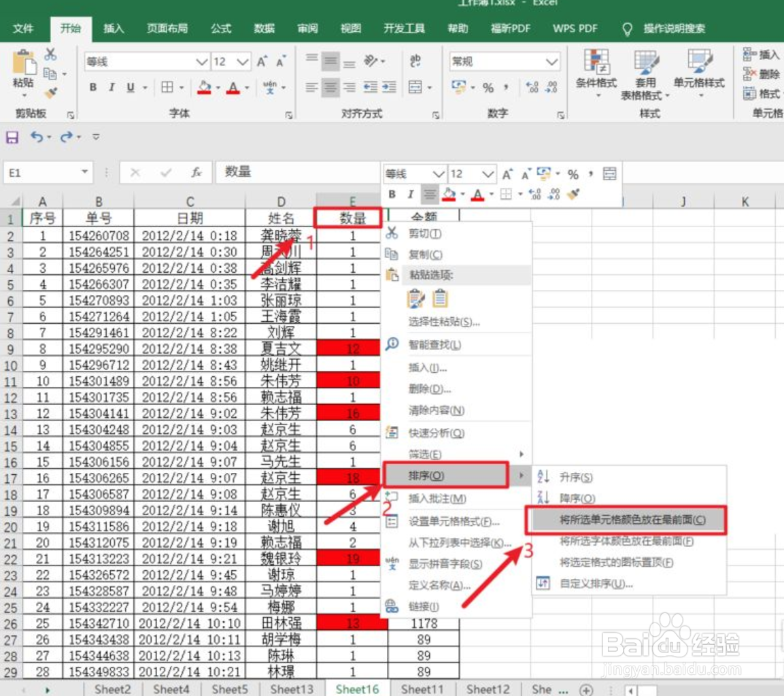Choose 复制(C) in the context menu
Screen dimensions: 784x696
tap(456, 254)
